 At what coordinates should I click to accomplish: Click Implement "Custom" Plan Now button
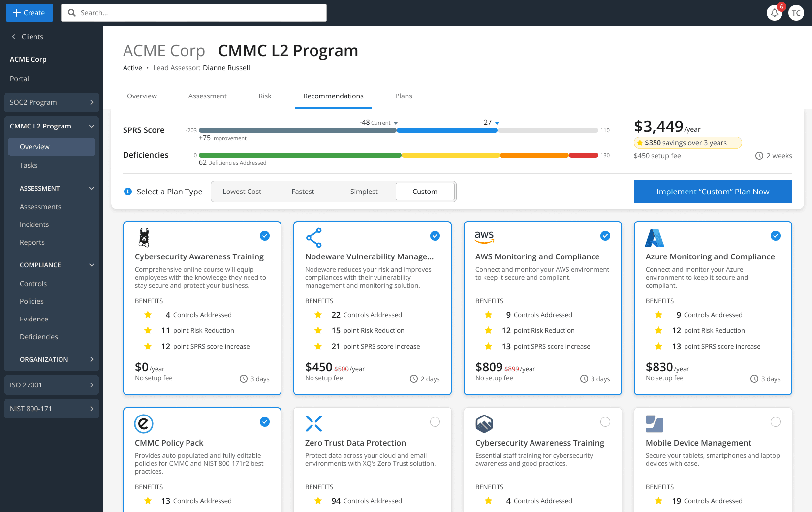pyautogui.click(x=713, y=192)
